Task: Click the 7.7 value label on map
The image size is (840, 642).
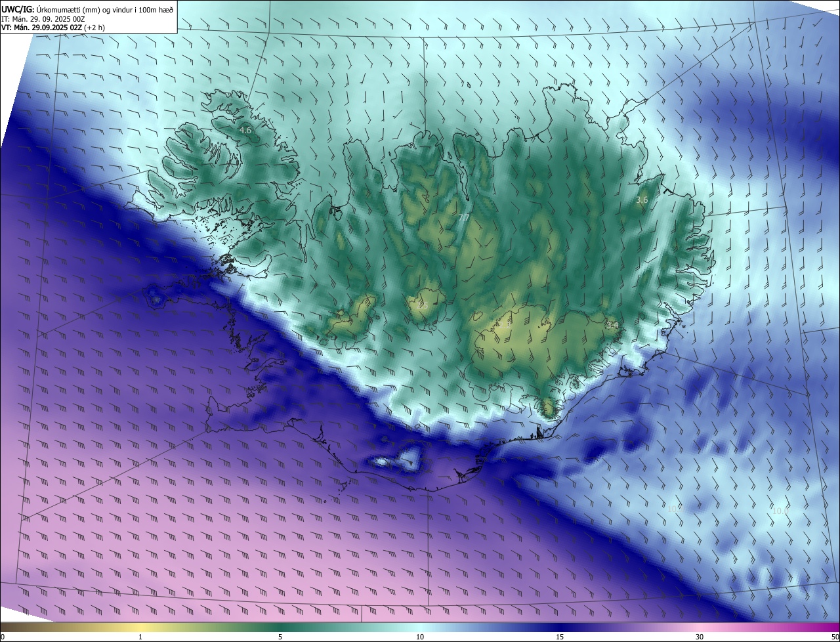Action: point(463,218)
